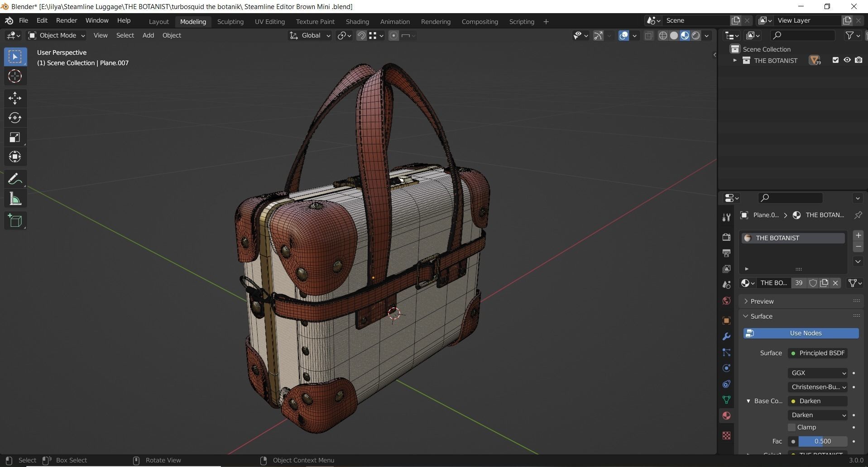Open the viewport Add menu
The image size is (868, 467).
tap(148, 35)
